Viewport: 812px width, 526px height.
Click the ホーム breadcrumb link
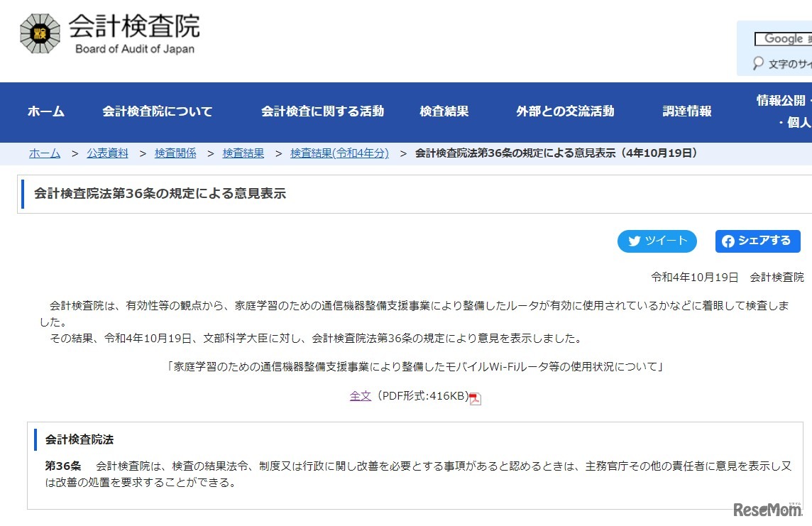(45, 153)
